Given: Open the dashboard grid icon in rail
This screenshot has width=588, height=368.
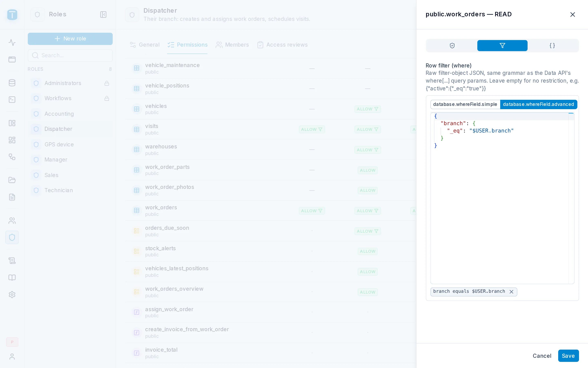Looking at the screenshot, I should tap(12, 140).
